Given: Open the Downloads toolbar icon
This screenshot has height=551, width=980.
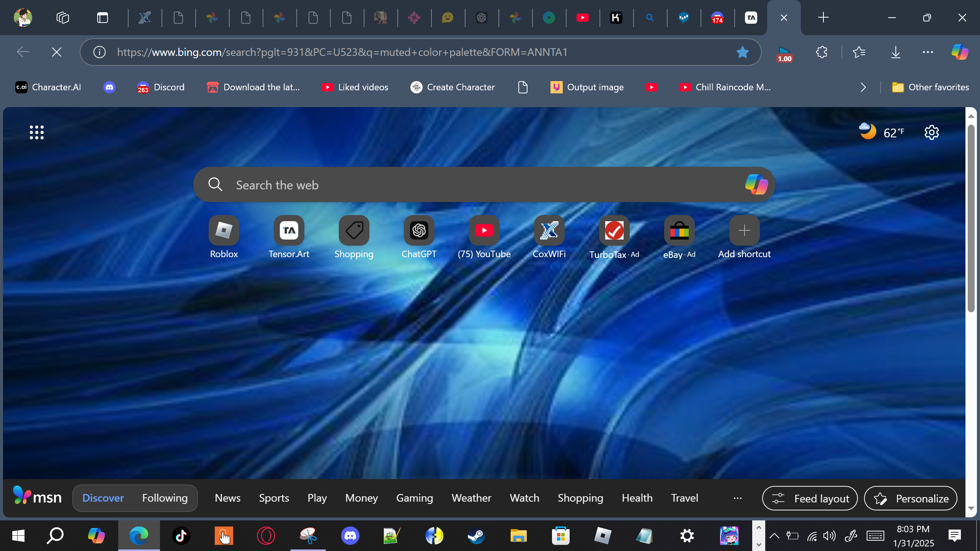Looking at the screenshot, I should pos(895,52).
